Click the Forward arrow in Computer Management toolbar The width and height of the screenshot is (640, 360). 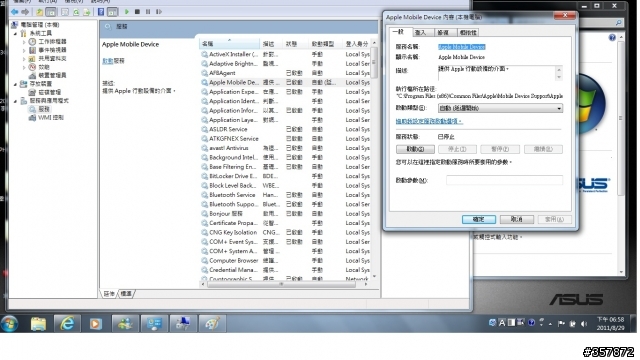[x=25, y=12]
